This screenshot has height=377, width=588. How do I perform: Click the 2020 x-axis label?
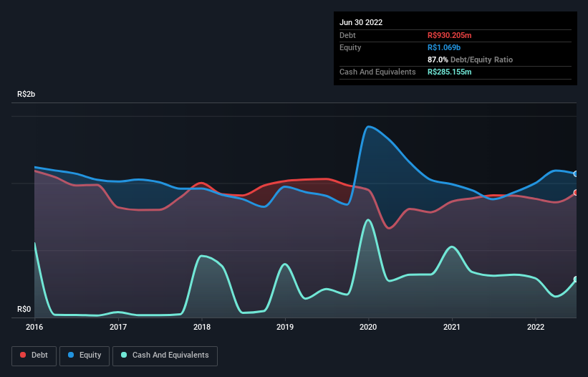pos(368,327)
